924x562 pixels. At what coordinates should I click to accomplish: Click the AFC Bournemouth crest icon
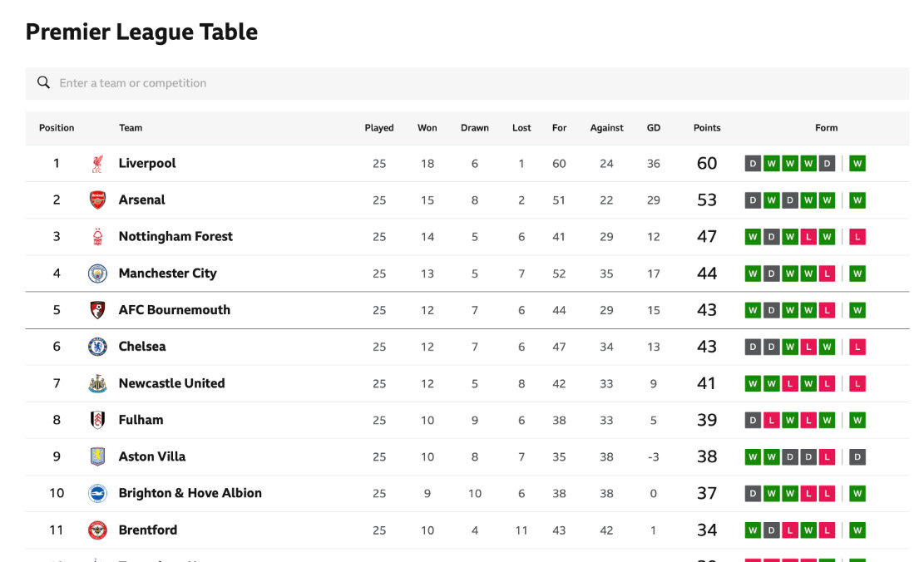pyautogui.click(x=97, y=310)
